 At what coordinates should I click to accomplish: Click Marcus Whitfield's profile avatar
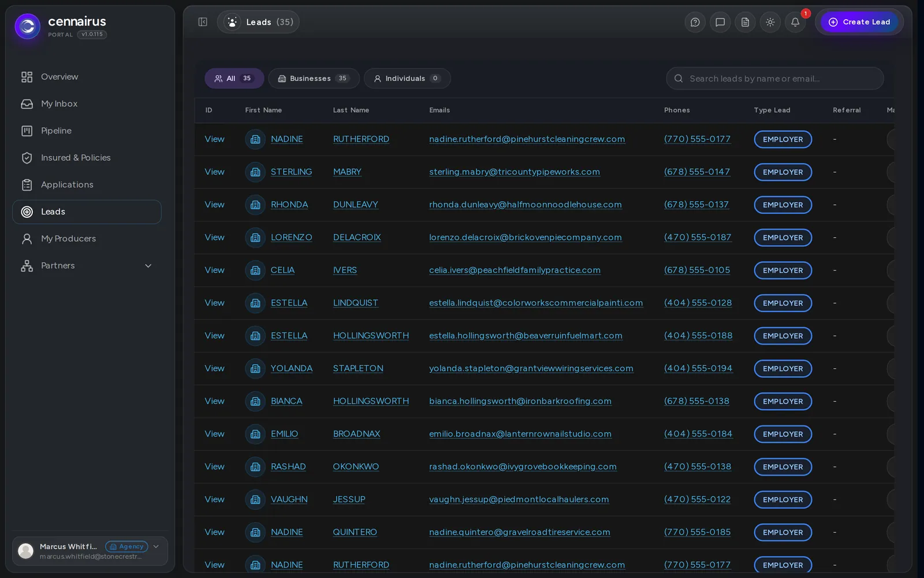point(26,551)
